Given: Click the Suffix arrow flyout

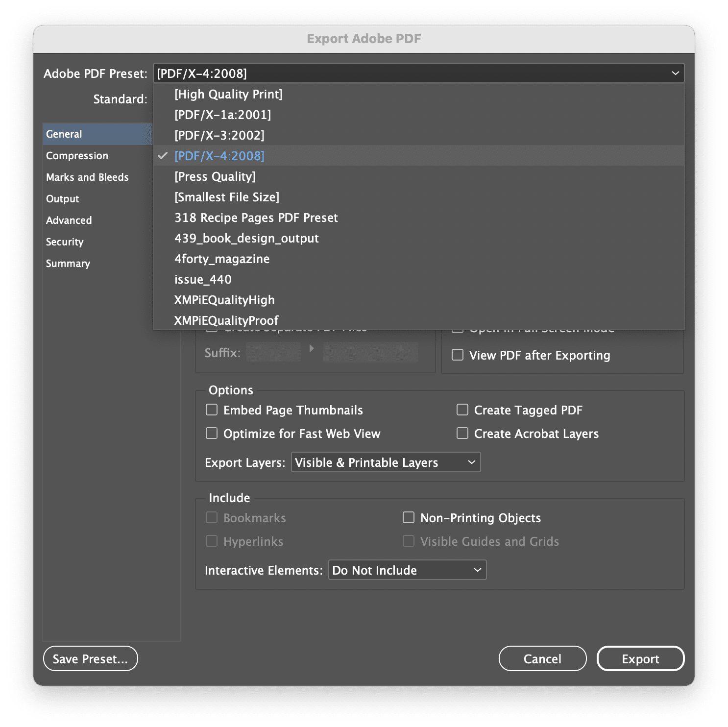Looking at the screenshot, I should tap(312, 348).
